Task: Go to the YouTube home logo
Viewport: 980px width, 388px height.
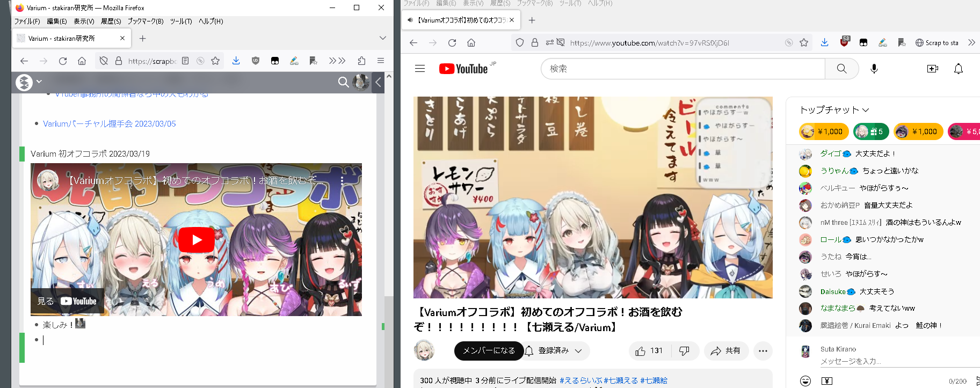Action: 463,69
